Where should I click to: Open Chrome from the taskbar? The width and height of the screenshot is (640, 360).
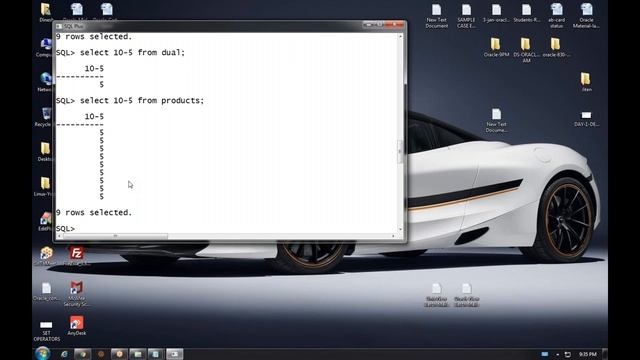pyautogui.click(x=82, y=354)
